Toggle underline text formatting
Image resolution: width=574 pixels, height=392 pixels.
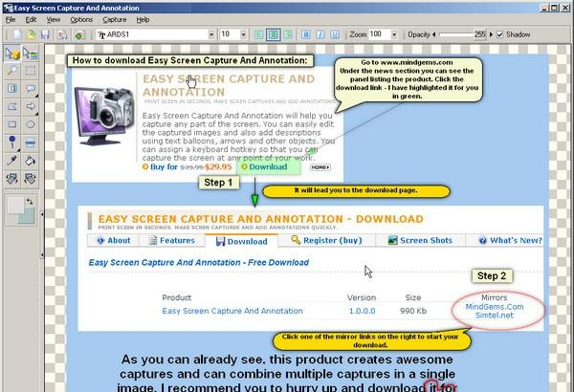(x=335, y=34)
